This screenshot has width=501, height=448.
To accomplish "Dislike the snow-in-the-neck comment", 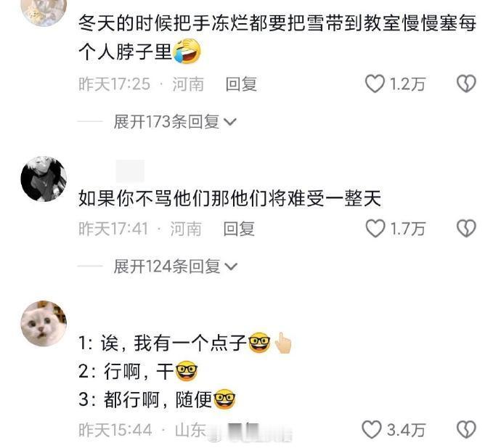I will pos(466,84).
